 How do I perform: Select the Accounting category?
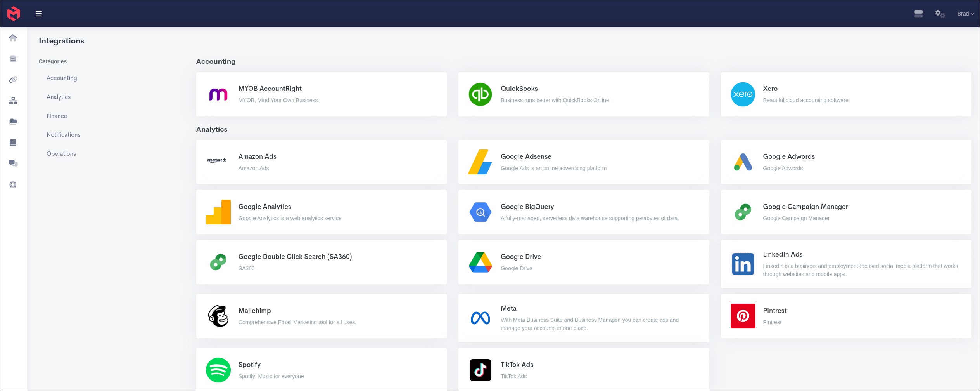click(62, 78)
